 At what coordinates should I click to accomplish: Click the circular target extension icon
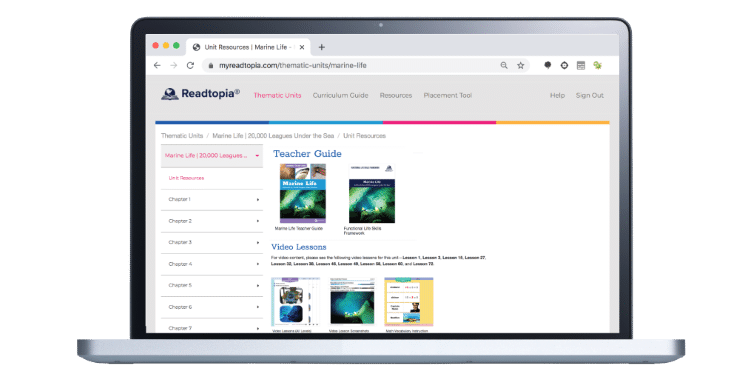click(564, 66)
